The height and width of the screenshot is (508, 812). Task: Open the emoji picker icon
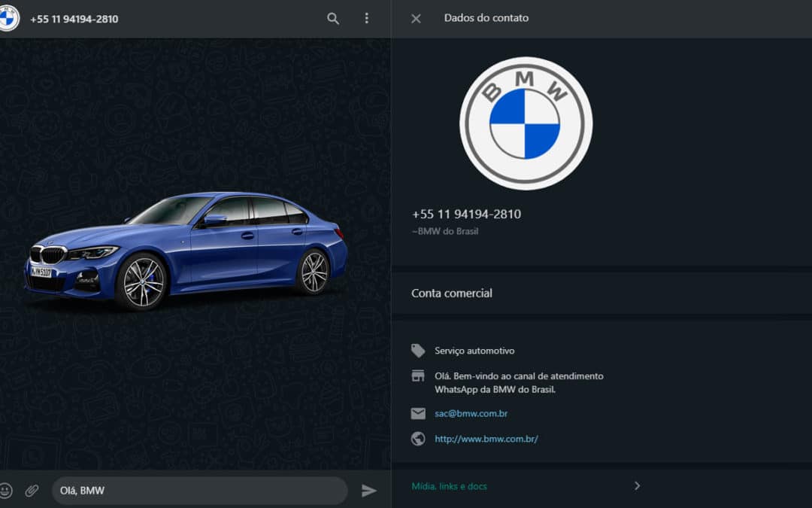point(6,491)
